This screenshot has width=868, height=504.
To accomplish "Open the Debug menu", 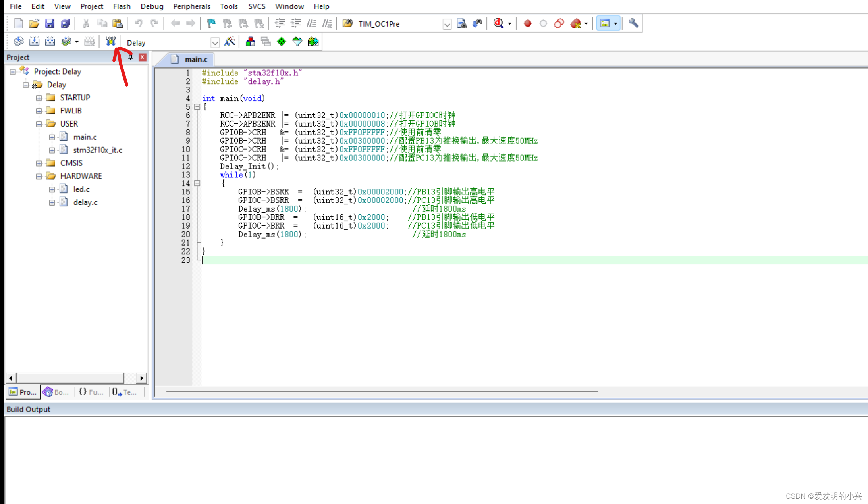I will [x=152, y=6].
